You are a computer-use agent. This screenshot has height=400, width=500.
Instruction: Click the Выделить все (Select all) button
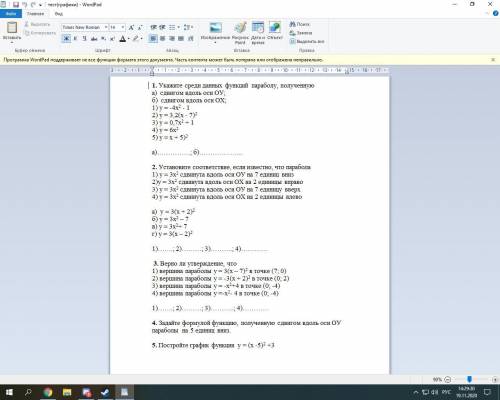pyautogui.click(x=307, y=42)
